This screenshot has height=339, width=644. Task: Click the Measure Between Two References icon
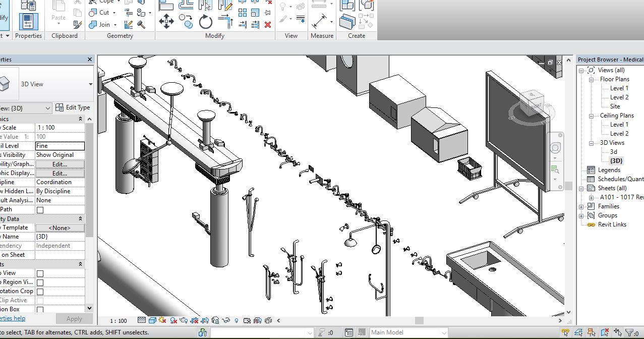pos(319,21)
